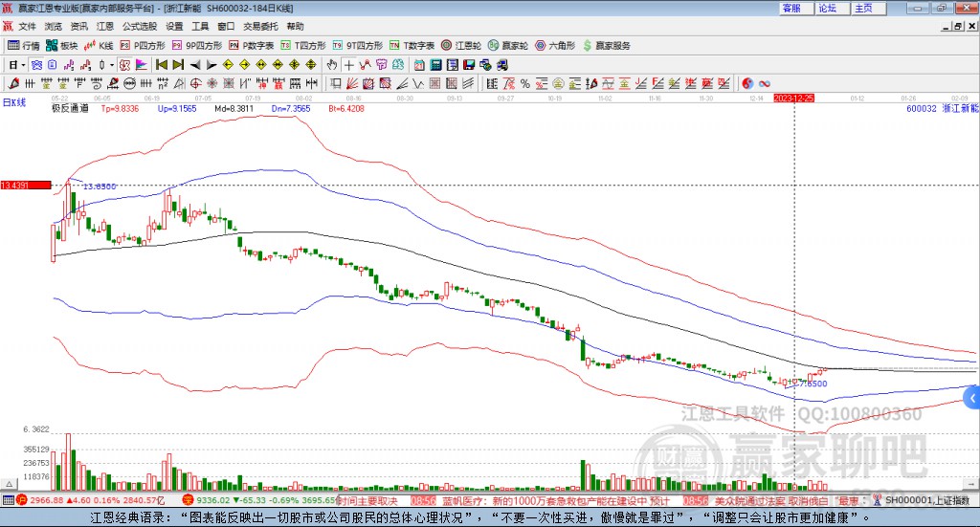Open the 帮助 menu
This screenshot has width=980, height=527.
(295, 26)
